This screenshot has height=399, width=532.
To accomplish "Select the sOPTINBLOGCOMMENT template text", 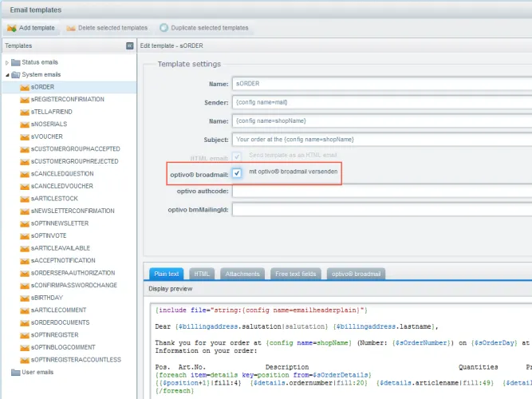I will coord(63,347).
